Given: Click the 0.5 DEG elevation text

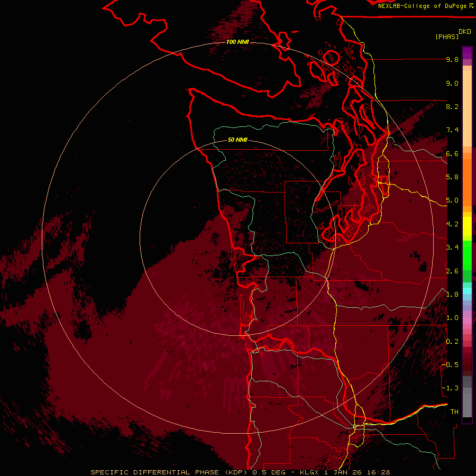Looking at the screenshot, I should coord(269,472).
